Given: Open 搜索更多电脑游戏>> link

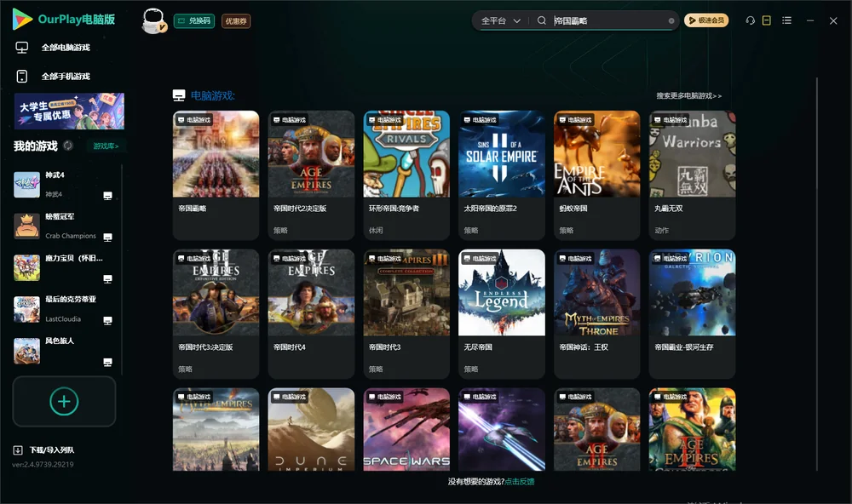Looking at the screenshot, I should [x=688, y=95].
